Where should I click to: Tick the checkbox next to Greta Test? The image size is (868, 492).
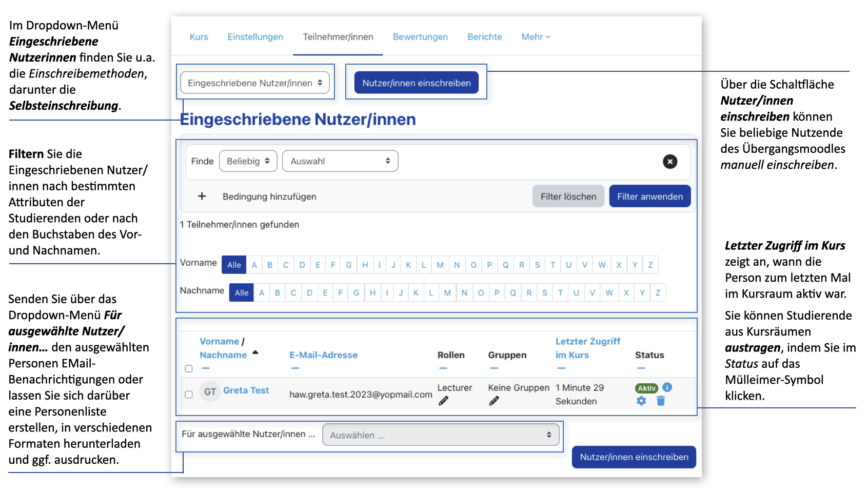[x=189, y=395]
